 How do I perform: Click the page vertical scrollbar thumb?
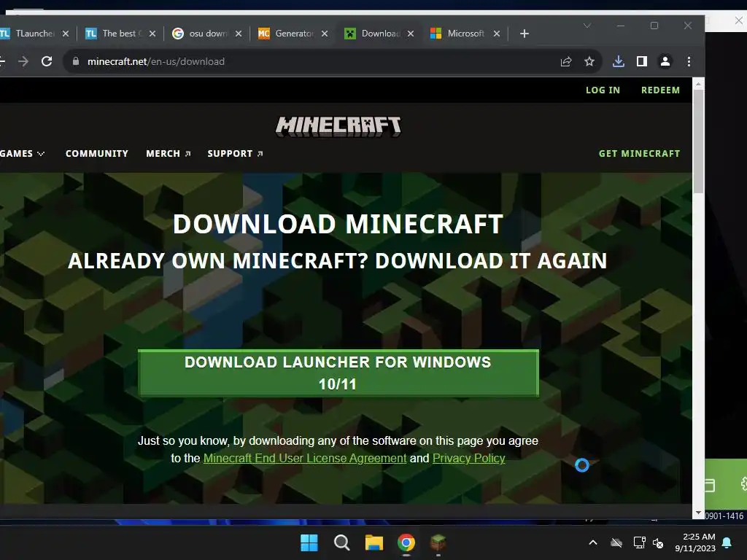point(698,141)
